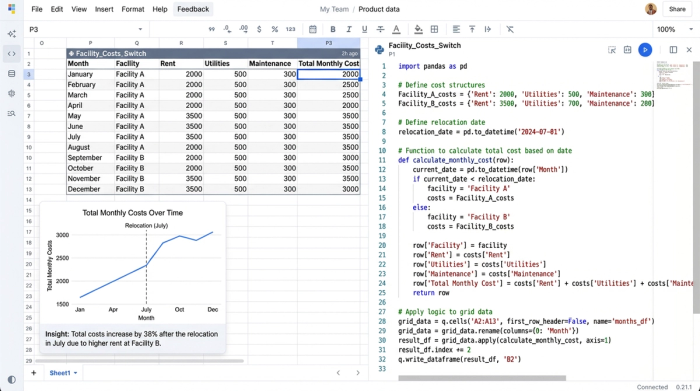The width and height of the screenshot is (700, 391).
Task: Open the Insert menu
Action: coord(104,9)
